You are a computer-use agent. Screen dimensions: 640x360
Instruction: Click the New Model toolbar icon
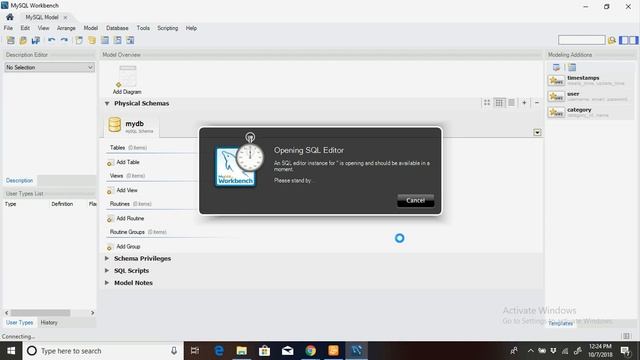(11, 40)
